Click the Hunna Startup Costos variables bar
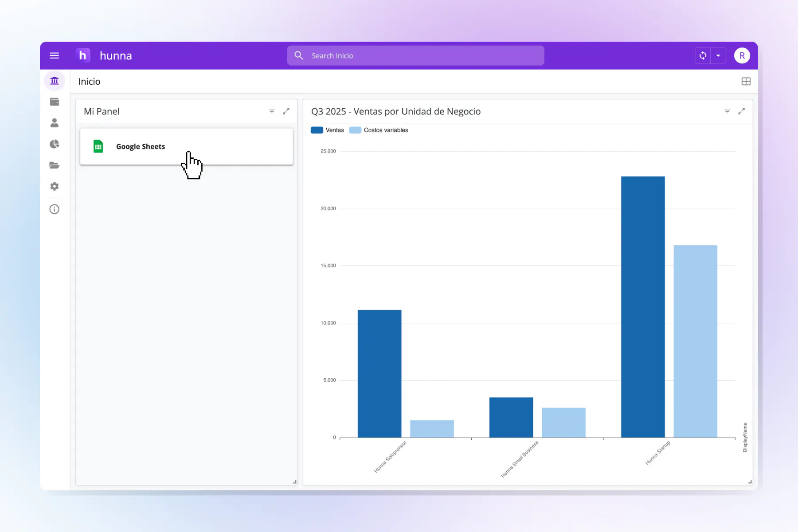The image size is (798, 532). [695, 341]
